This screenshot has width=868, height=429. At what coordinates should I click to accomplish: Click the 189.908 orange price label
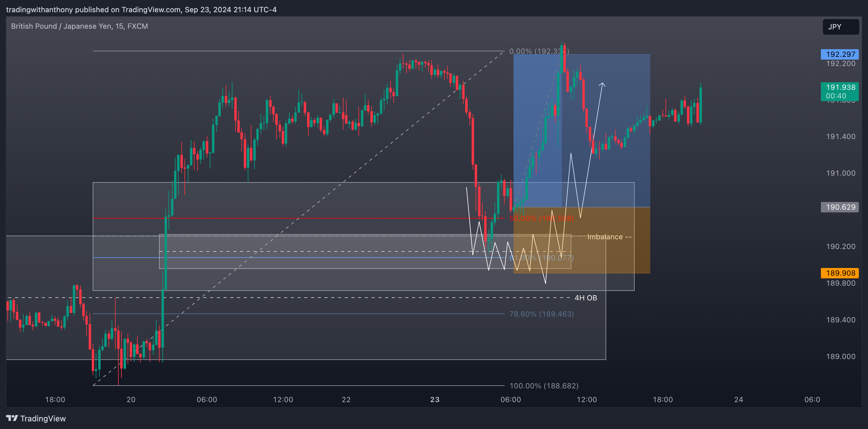point(840,273)
